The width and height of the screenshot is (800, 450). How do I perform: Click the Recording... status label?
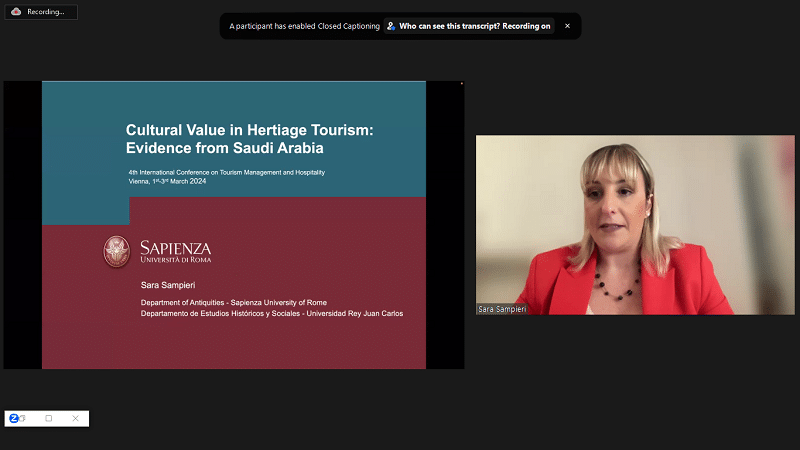(47, 12)
